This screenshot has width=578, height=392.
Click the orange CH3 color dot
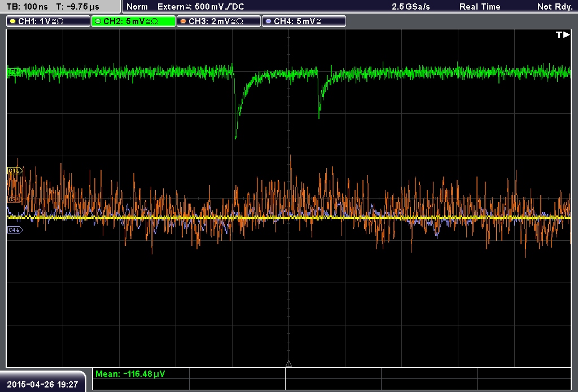(x=183, y=21)
